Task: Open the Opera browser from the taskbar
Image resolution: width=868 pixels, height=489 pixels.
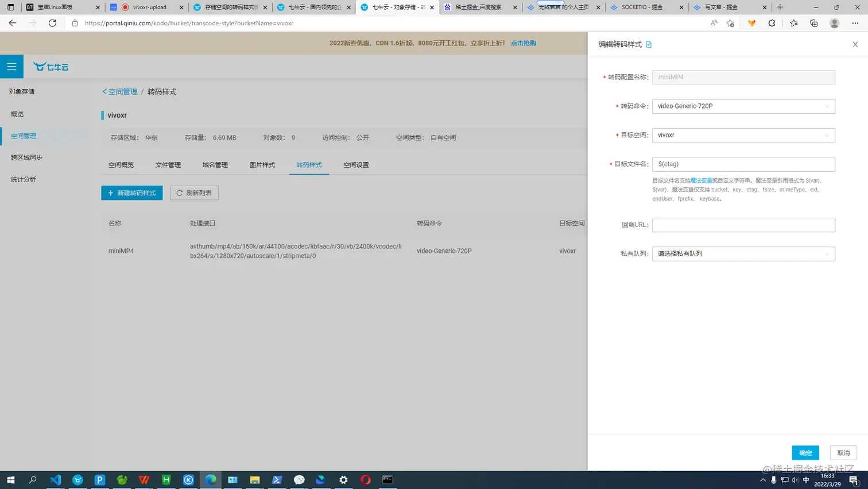Action: click(x=366, y=480)
